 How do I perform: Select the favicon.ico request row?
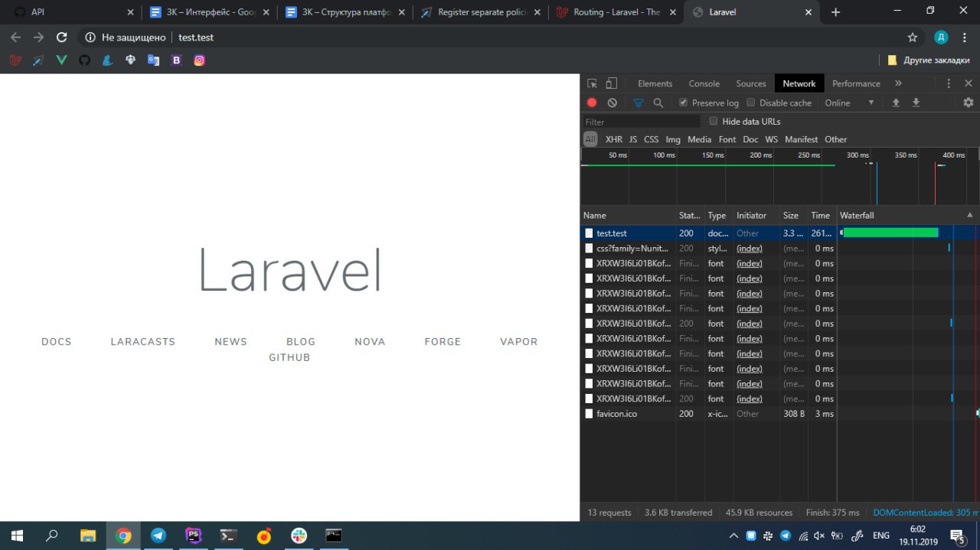[779, 414]
